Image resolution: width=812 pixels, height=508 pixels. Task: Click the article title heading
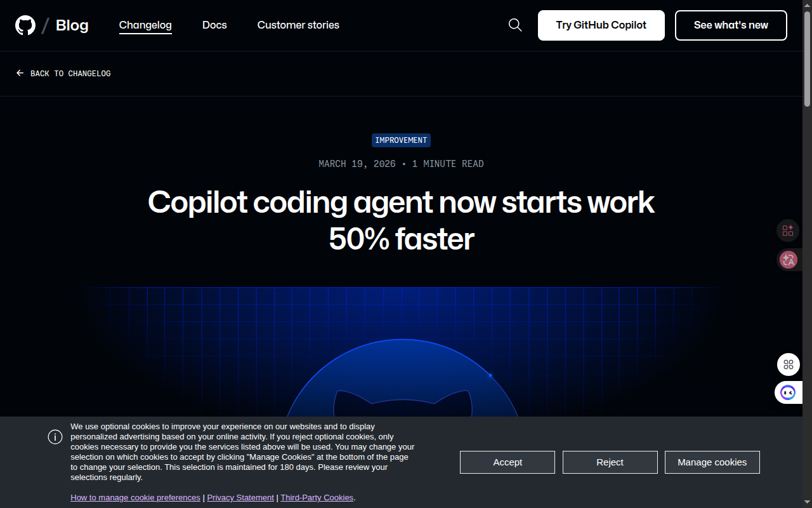401,220
